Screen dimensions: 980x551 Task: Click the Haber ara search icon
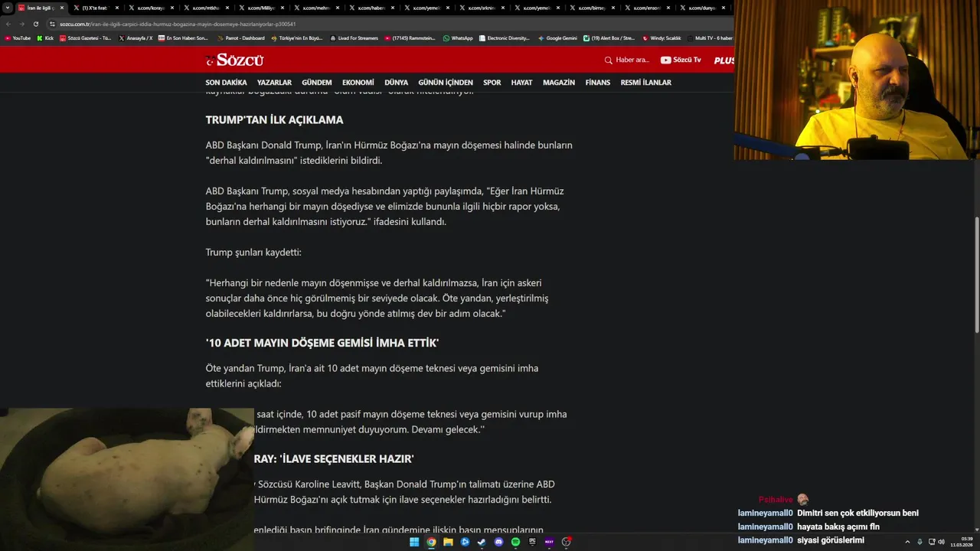pos(609,60)
